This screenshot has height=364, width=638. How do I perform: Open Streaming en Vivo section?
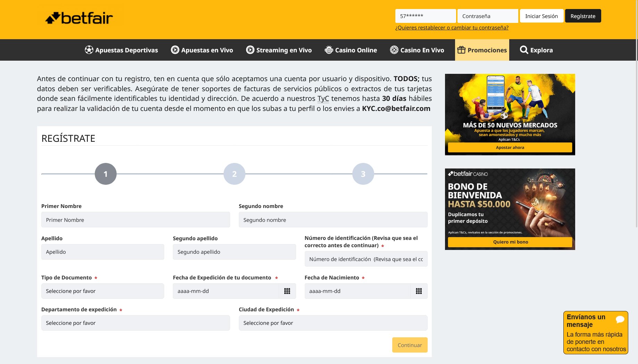click(x=279, y=50)
